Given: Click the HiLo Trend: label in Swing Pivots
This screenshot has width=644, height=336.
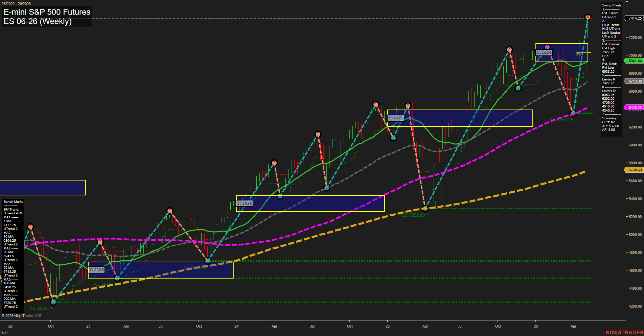Looking at the screenshot, I should (611, 25).
